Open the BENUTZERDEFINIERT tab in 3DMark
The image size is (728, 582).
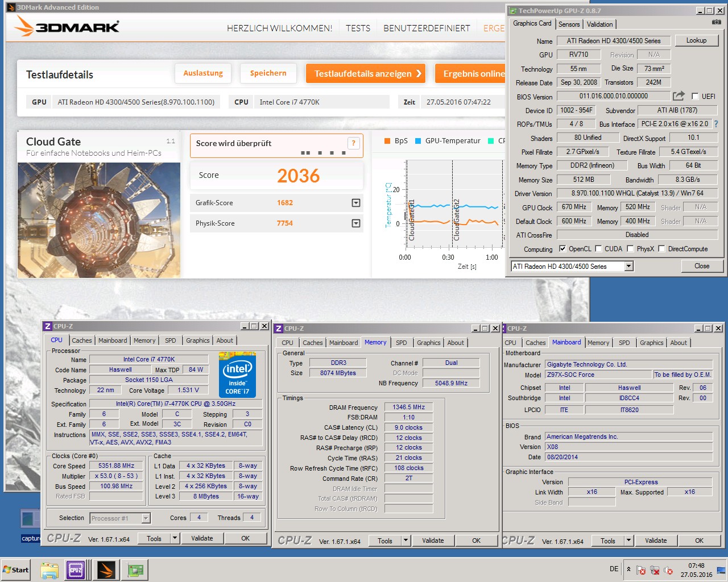pos(427,28)
